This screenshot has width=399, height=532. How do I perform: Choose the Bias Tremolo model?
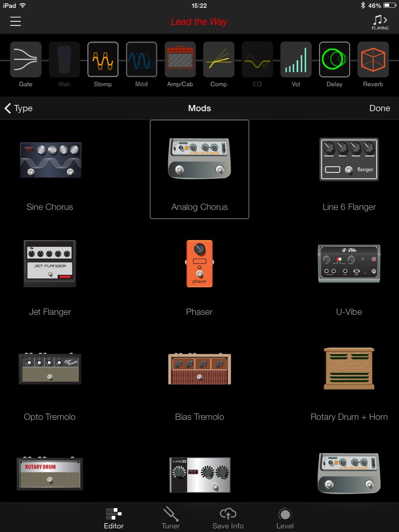(199, 368)
